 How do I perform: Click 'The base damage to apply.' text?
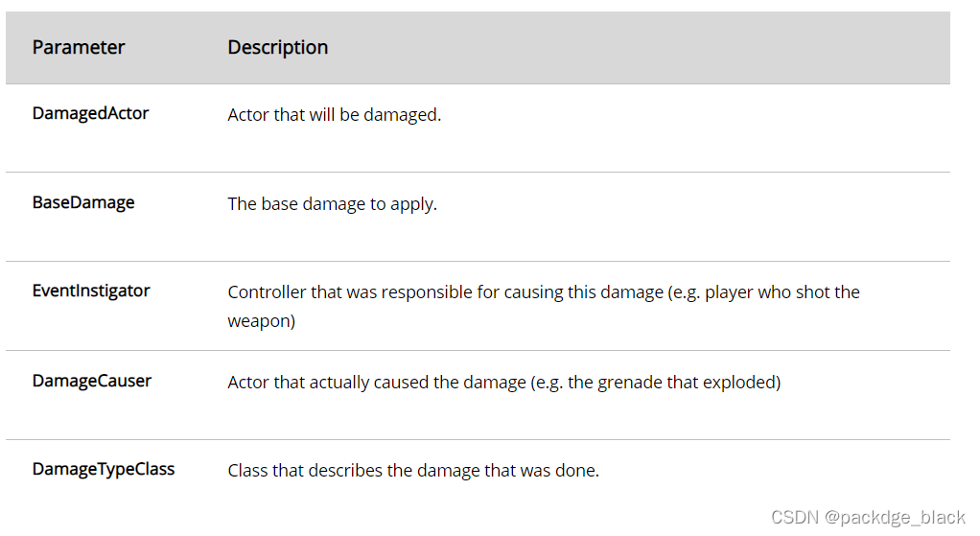[333, 204]
